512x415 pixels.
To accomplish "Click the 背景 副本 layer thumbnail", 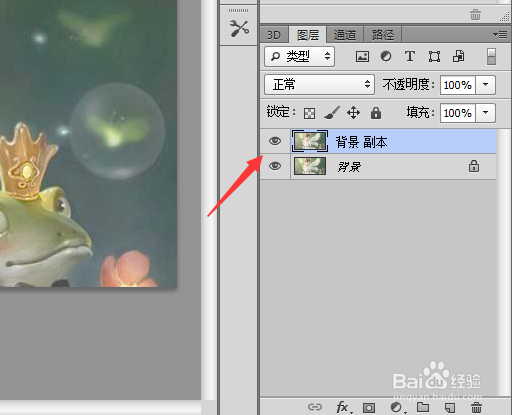I will [310, 141].
